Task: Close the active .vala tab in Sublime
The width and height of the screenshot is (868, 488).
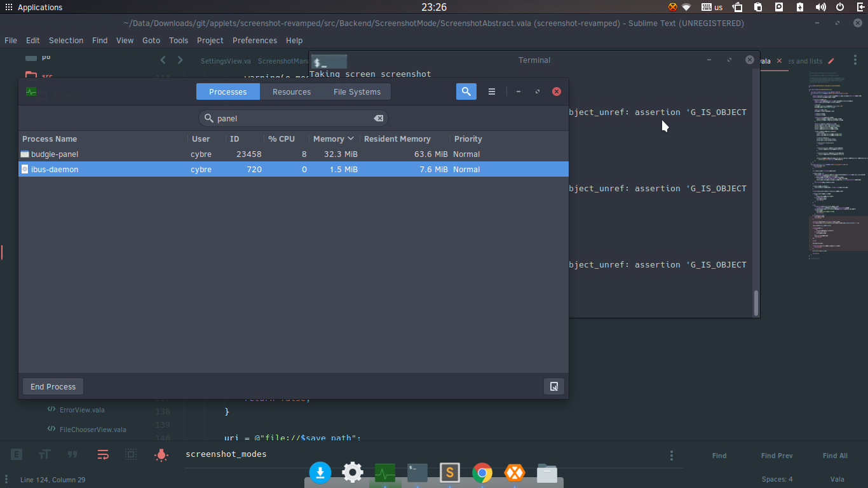Action: click(x=779, y=61)
